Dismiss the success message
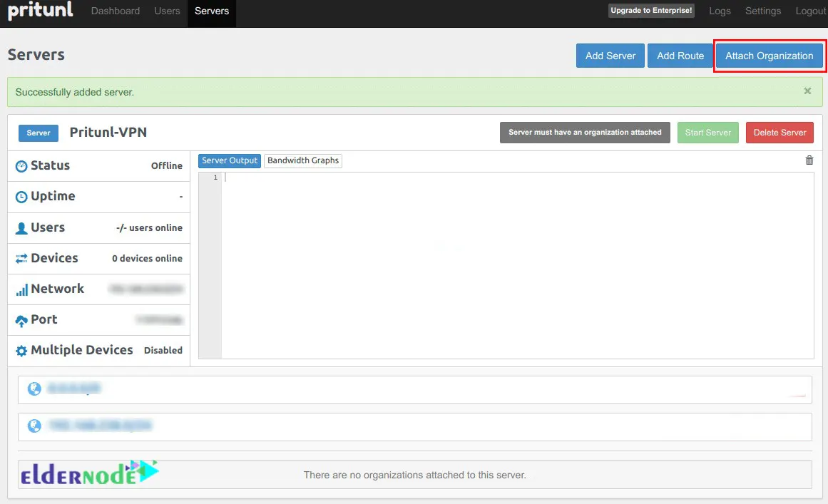 807,91
